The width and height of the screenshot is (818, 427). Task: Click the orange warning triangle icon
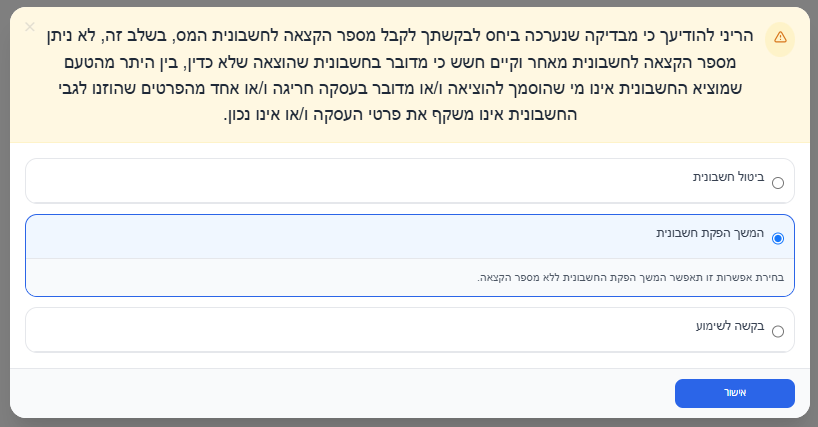pos(780,37)
